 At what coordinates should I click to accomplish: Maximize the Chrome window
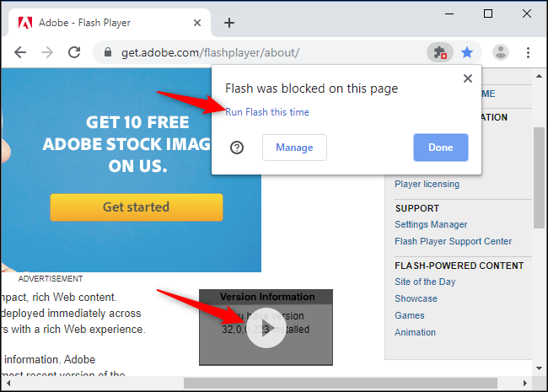[x=488, y=14]
